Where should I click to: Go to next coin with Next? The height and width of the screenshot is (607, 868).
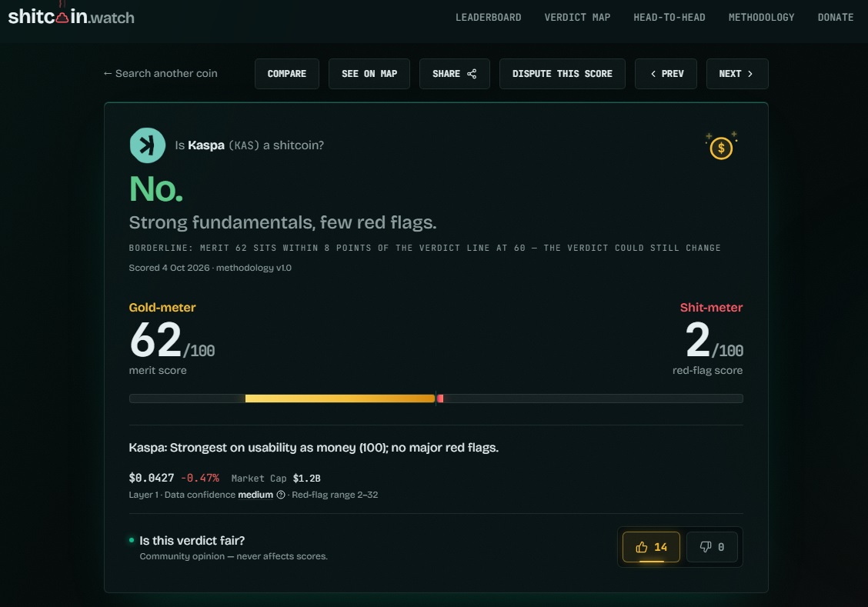click(737, 74)
